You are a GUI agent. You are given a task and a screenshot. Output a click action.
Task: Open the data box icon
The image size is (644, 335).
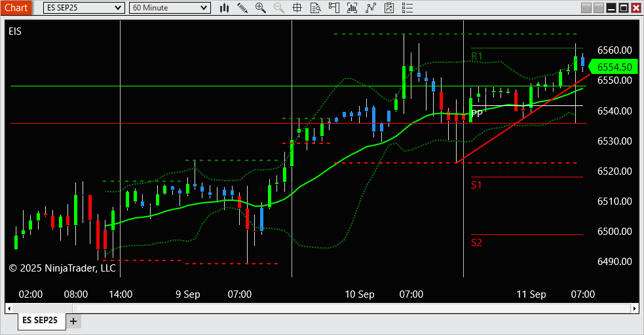click(315, 8)
